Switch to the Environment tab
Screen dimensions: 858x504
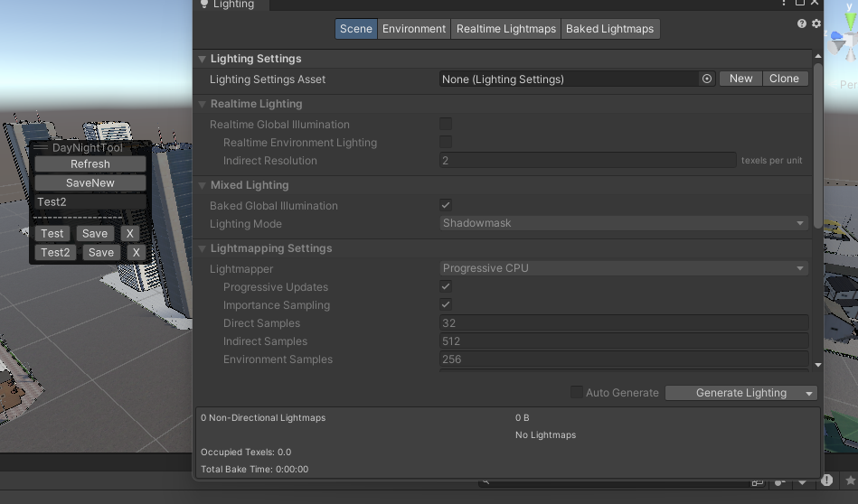(x=414, y=29)
